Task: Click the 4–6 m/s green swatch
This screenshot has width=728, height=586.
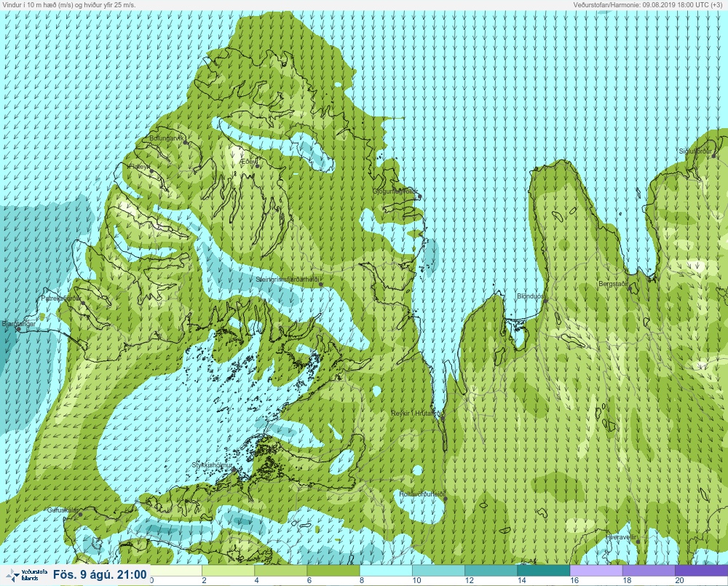Action: (x=280, y=571)
